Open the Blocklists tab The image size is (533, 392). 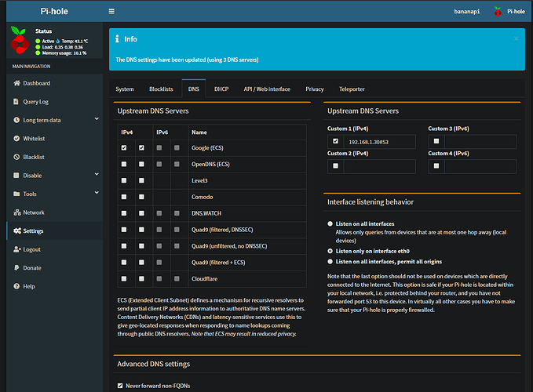(x=161, y=89)
